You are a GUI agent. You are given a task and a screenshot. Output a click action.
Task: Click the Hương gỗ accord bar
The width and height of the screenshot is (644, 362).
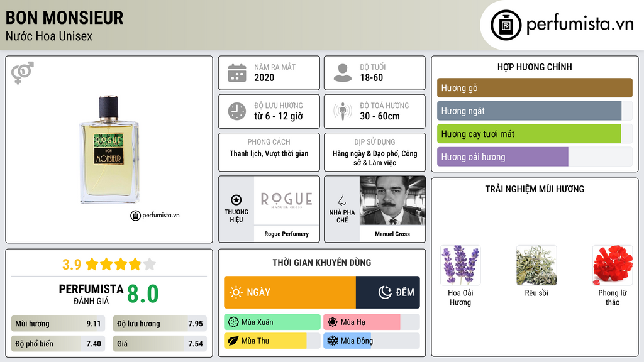click(x=535, y=88)
